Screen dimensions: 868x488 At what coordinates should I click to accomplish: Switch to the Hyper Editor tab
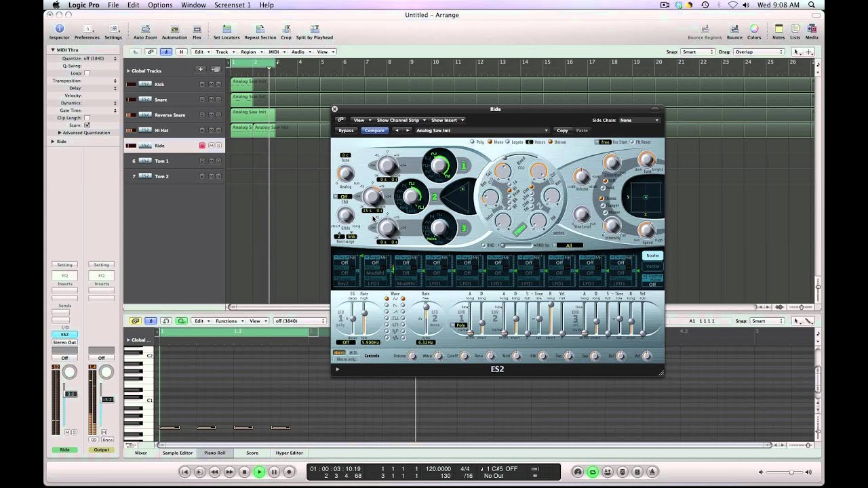point(289,453)
